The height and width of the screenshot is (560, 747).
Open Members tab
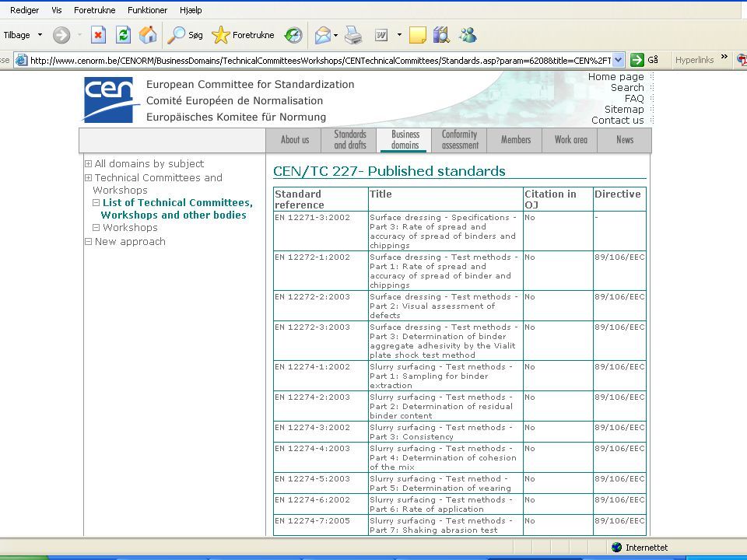[x=515, y=140]
